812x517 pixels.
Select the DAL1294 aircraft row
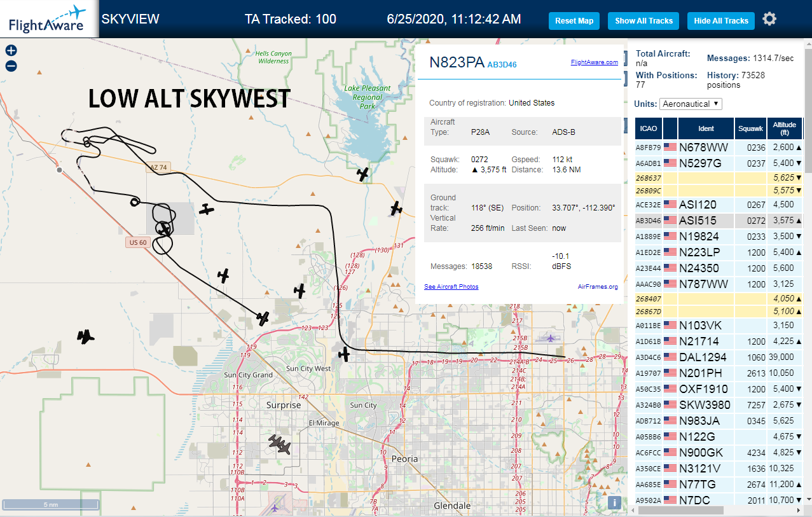pyautogui.click(x=719, y=357)
